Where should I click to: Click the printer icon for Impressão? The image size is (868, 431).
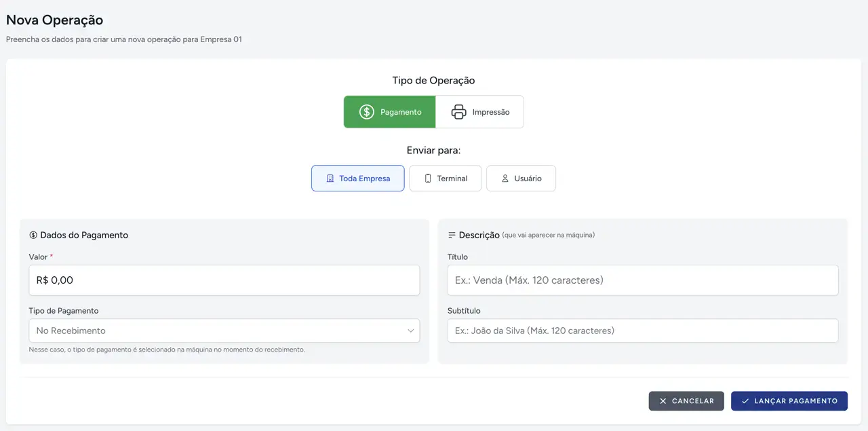(x=459, y=112)
